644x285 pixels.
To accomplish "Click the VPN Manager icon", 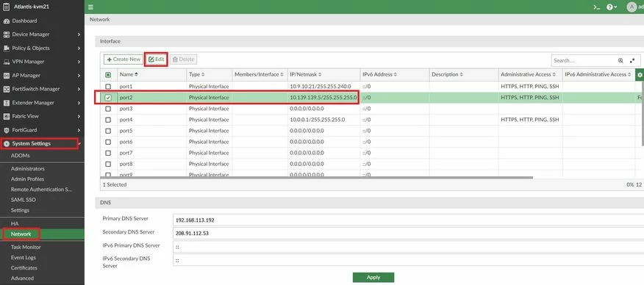I will coord(6,62).
